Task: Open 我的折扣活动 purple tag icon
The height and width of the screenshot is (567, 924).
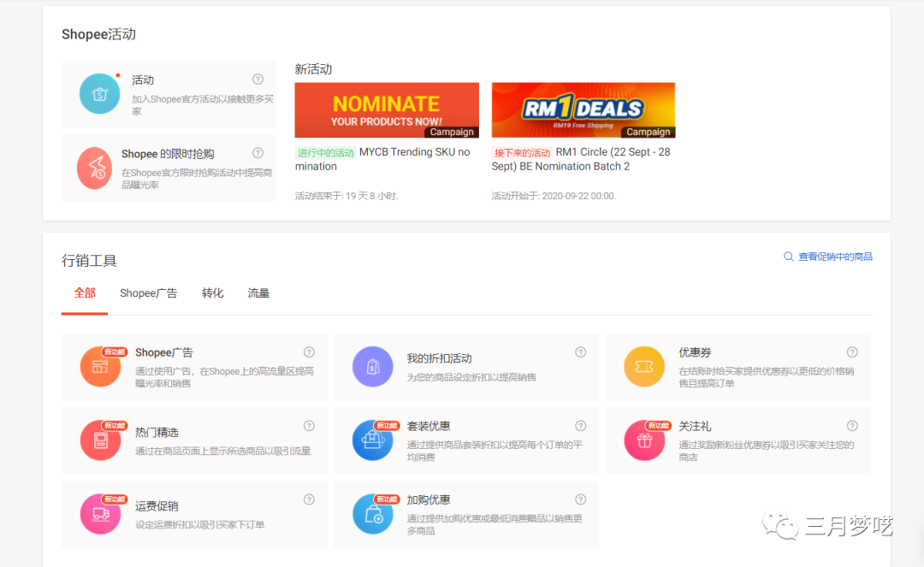Action: pos(372,367)
